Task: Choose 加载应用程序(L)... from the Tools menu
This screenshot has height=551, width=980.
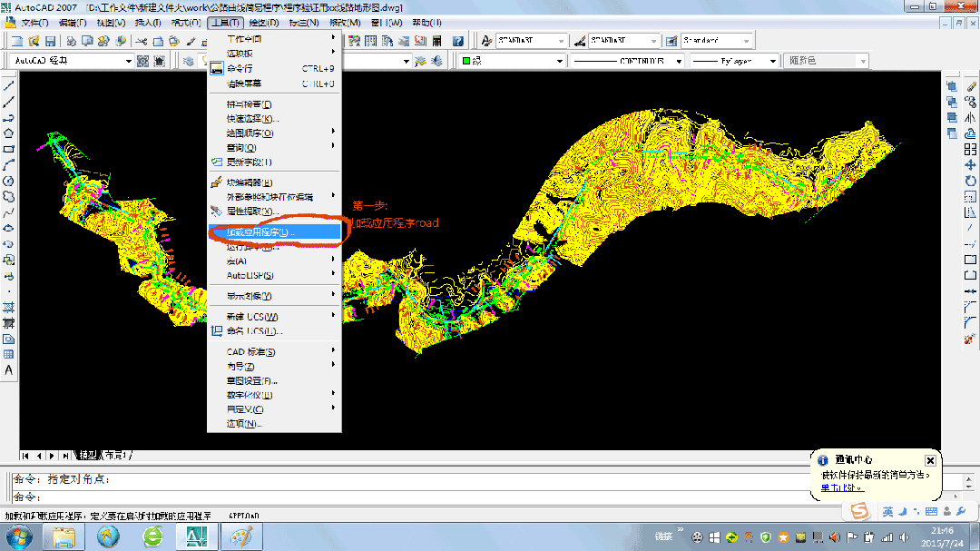Action: 274,232
